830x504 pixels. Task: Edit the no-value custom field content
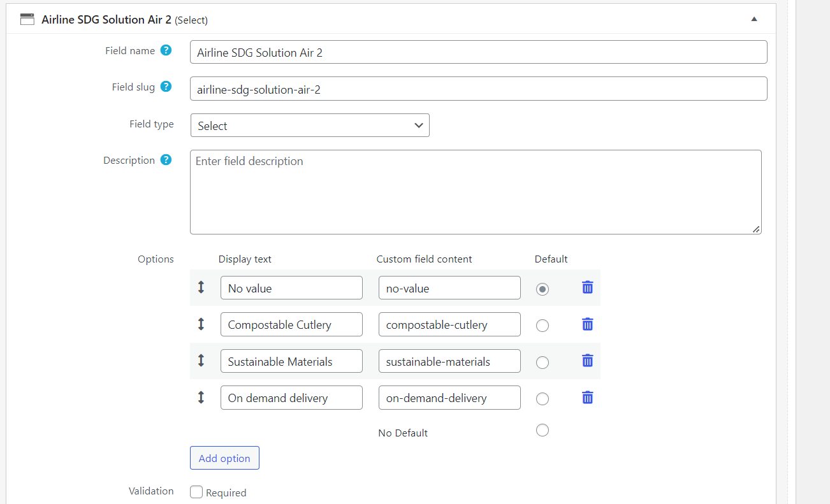(x=449, y=288)
